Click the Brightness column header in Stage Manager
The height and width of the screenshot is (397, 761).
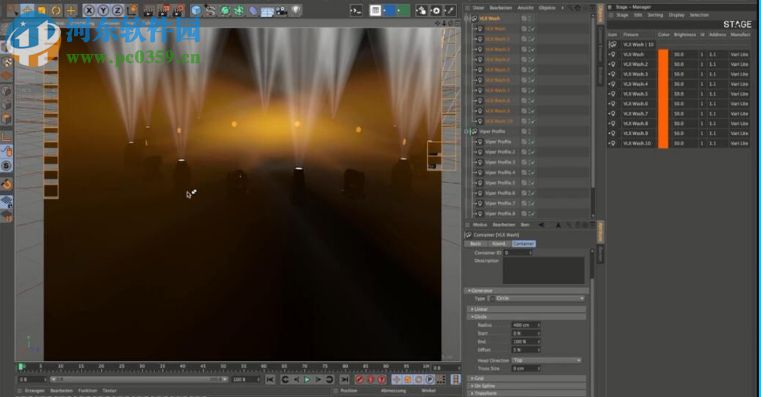(x=685, y=35)
